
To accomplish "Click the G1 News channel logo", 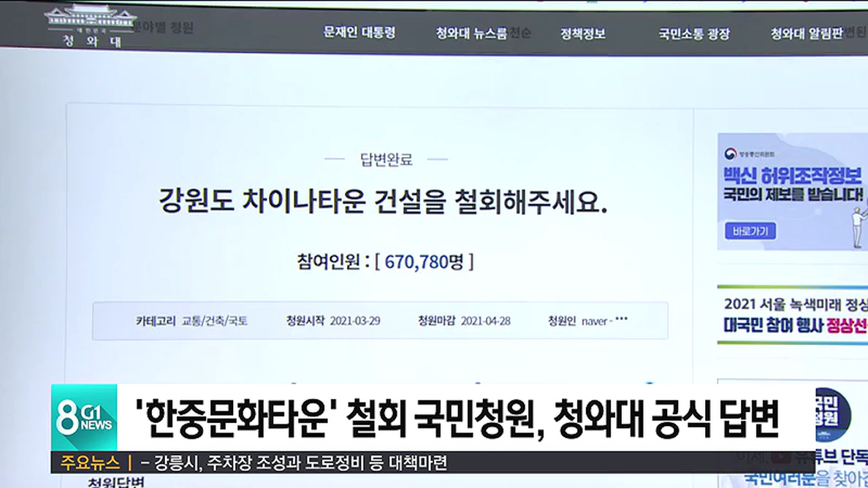I will pos(85,418).
